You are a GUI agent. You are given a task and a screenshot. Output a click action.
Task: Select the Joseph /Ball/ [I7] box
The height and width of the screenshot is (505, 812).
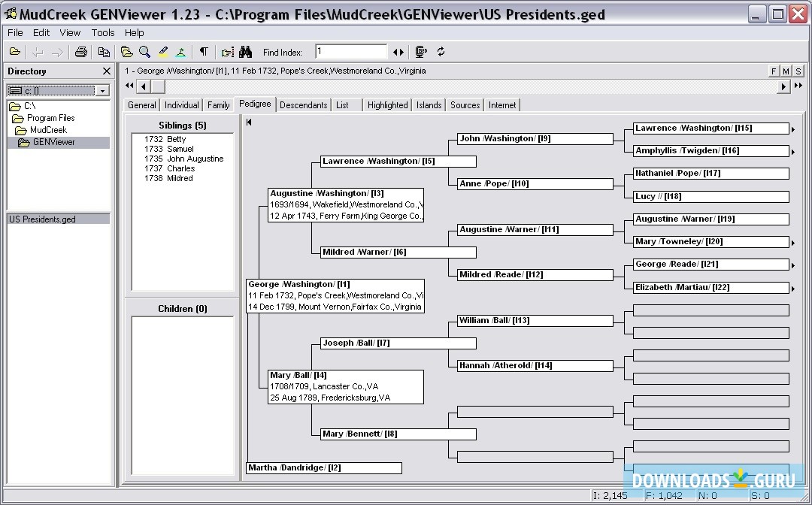[398, 343]
